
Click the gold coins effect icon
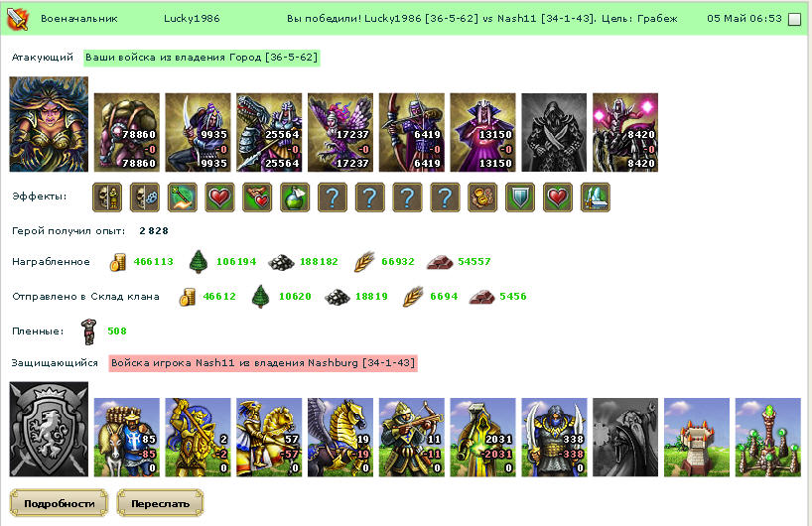[482, 197]
